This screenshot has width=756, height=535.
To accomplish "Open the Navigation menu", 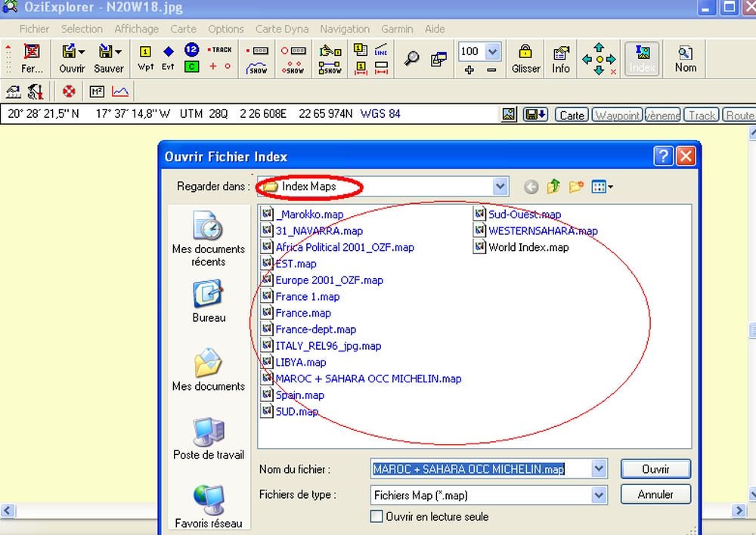I will tap(345, 29).
